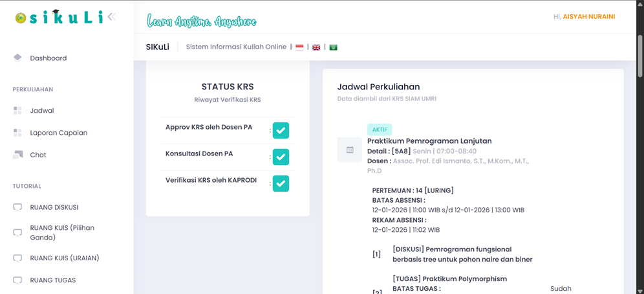Toggle Verifikasi KRS oleh KAPRODI checkbox
The image size is (644, 294).
281,184
